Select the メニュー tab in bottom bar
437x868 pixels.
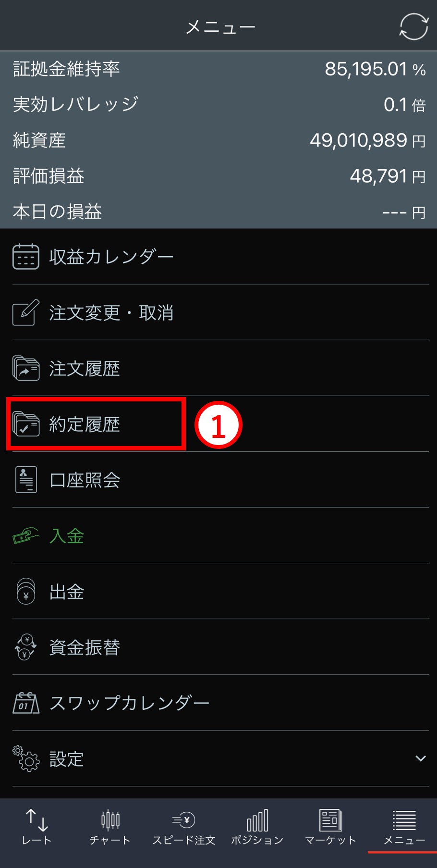[x=404, y=827]
